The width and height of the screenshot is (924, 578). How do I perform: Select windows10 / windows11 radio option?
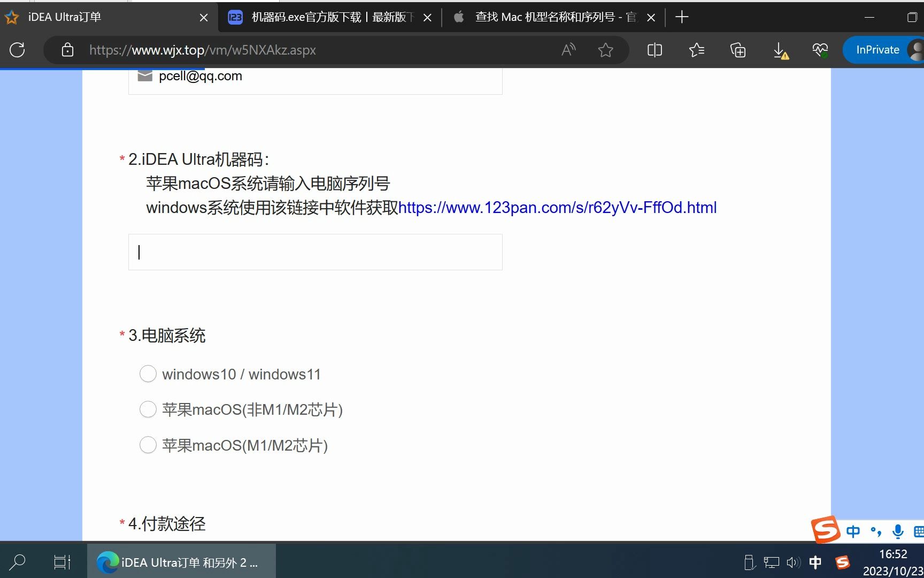click(148, 374)
